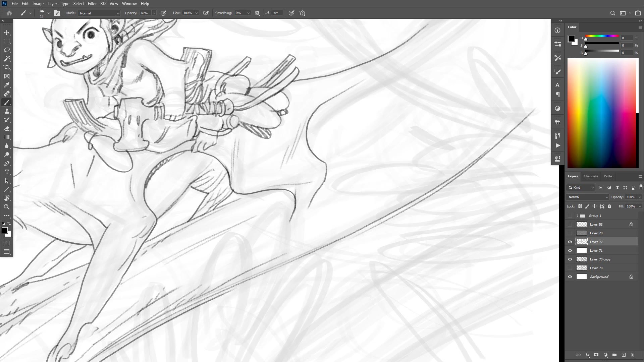
Task: Pick the Clone Stamp tool
Action: click(x=7, y=111)
